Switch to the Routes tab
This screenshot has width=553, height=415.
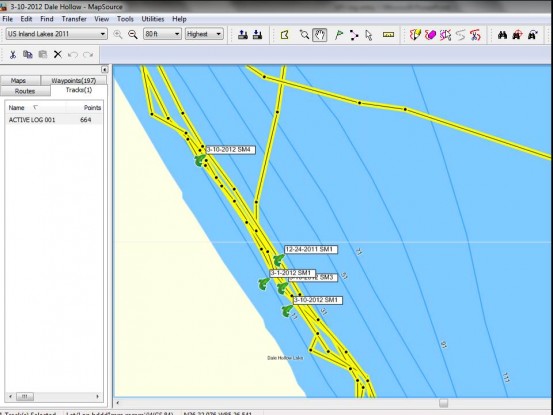pyautogui.click(x=25, y=91)
